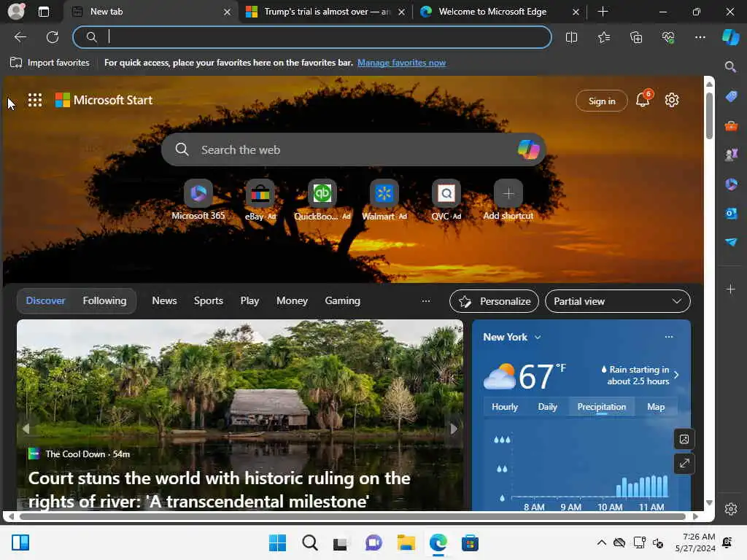This screenshot has height=560, width=747.
Task: Close the New tab tab
Action: point(228,12)
